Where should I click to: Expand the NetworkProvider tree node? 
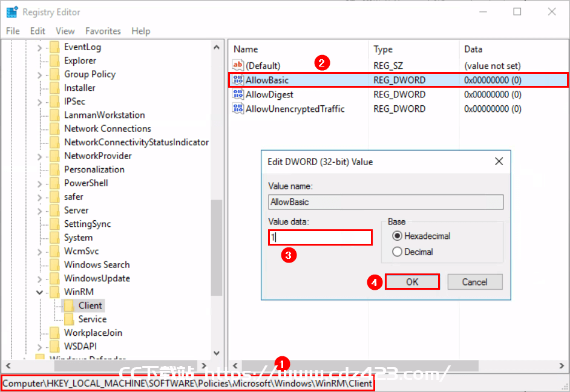coord(39,157)
